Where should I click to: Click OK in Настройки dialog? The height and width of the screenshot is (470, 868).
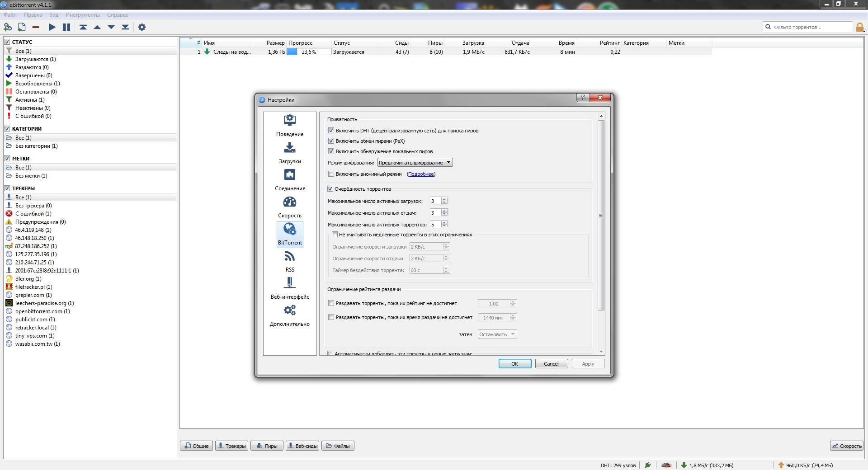515,364
